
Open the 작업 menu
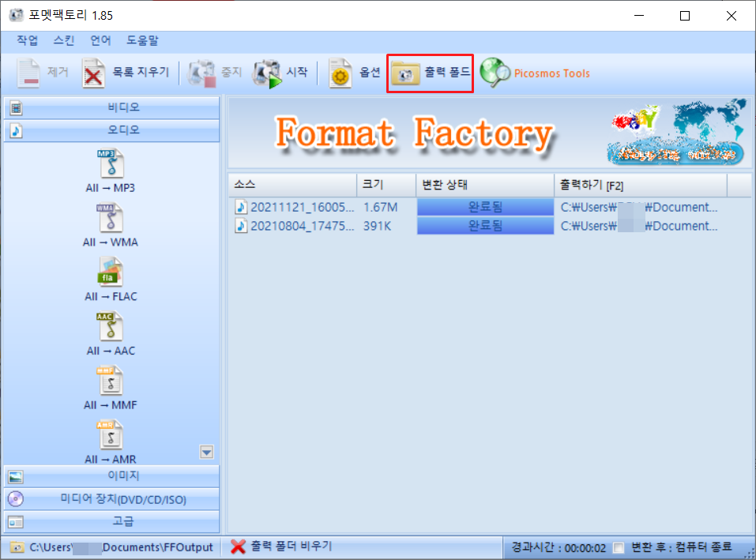(28, 40)
